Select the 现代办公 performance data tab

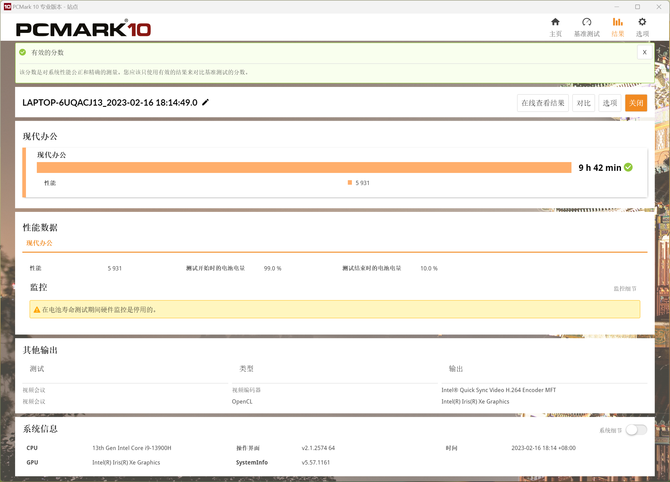click(39, 243)
